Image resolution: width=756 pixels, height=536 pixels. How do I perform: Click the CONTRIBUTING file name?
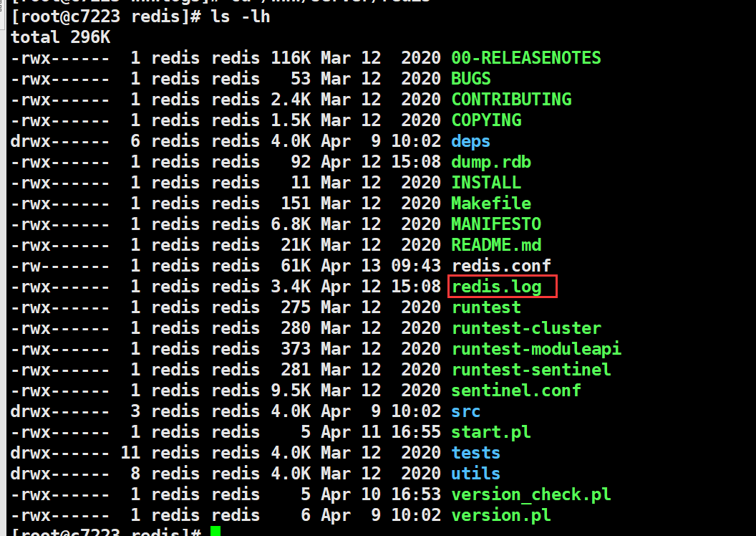[x=512, y=100]
